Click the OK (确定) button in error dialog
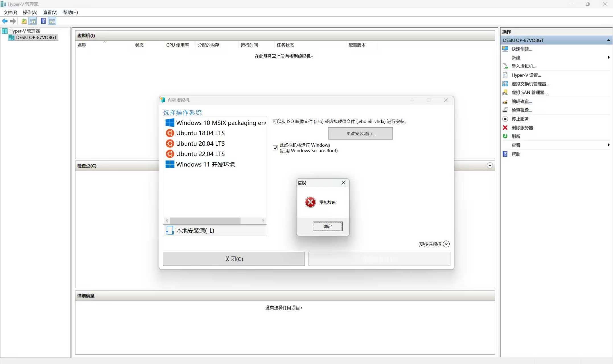Image resolution: width=613 pixels, height=364 pixels. pos(328,226)
